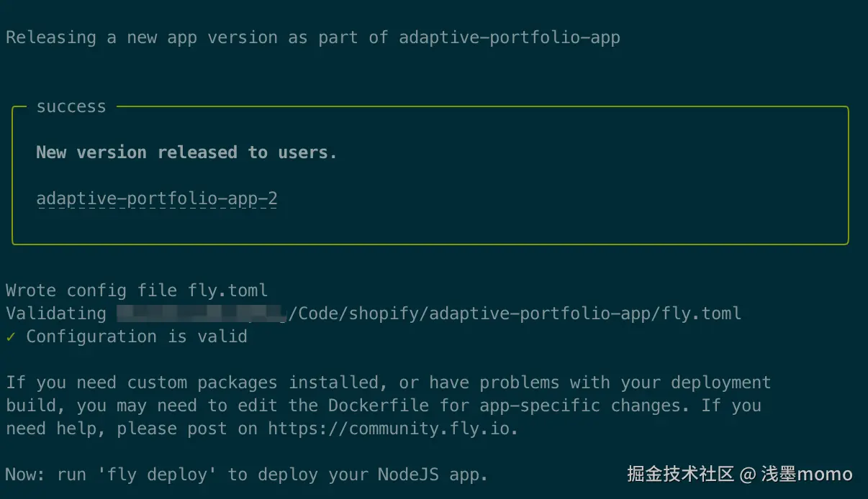This screenshot has height=499, width=868.
Task: Click the 浅墨momo author watermark
Action: 807,475
